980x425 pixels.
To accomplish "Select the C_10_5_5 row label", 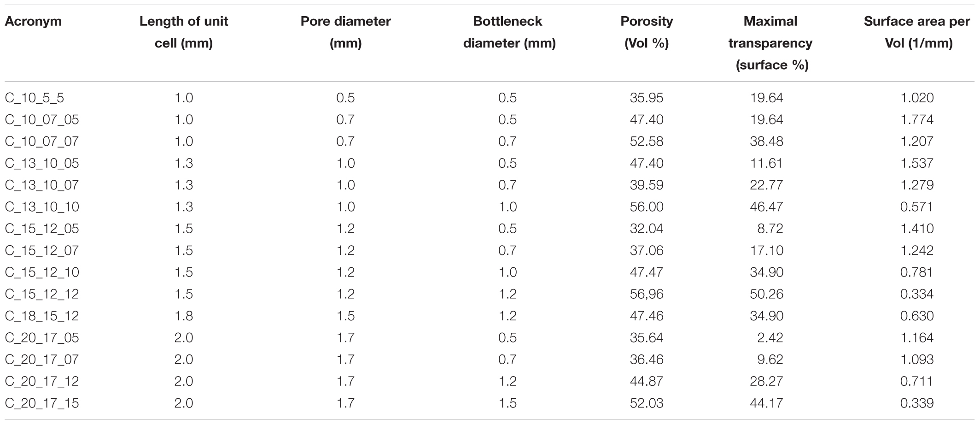I will coord(35,98).
